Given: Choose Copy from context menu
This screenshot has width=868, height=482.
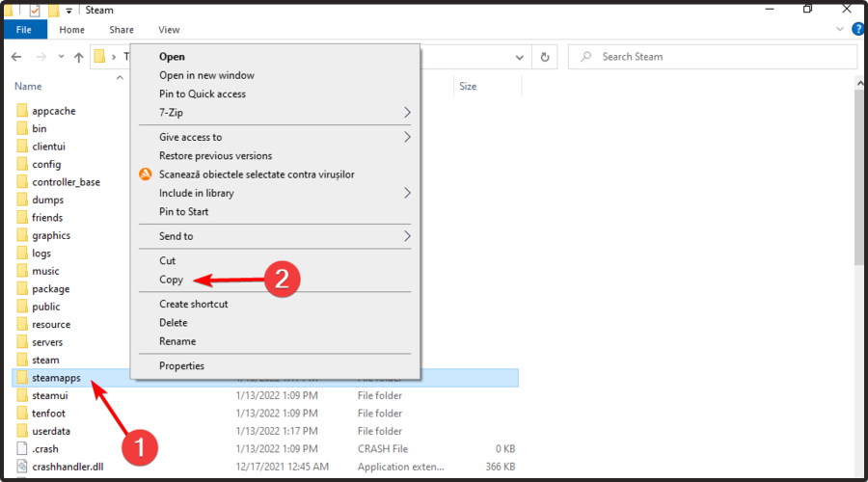Looking at the screenshot, I should coord(275,280).
